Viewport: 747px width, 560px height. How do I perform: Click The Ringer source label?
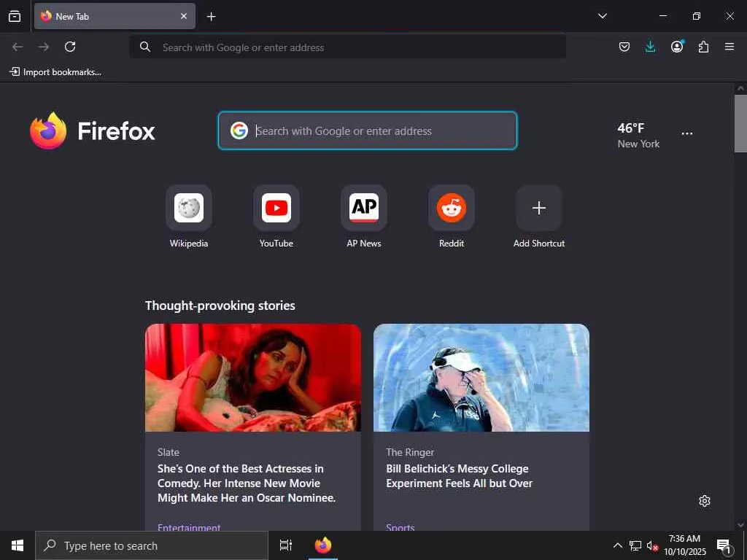410,452
